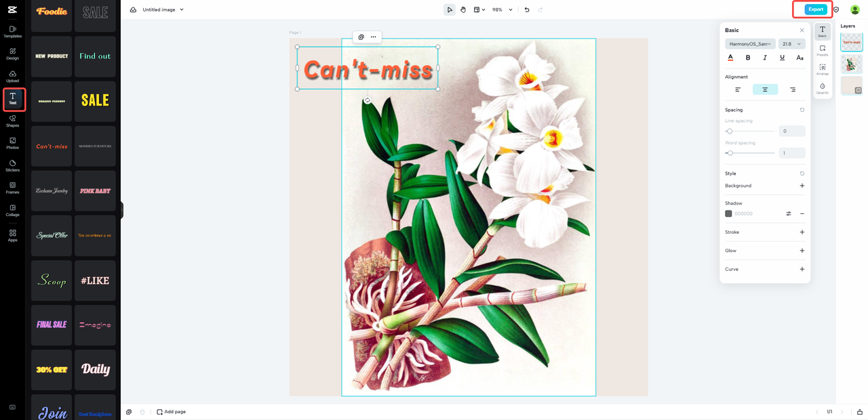Click the rotate handle below the text box
The height and width of the screenshot is (420, 868).
click(368, 100)
